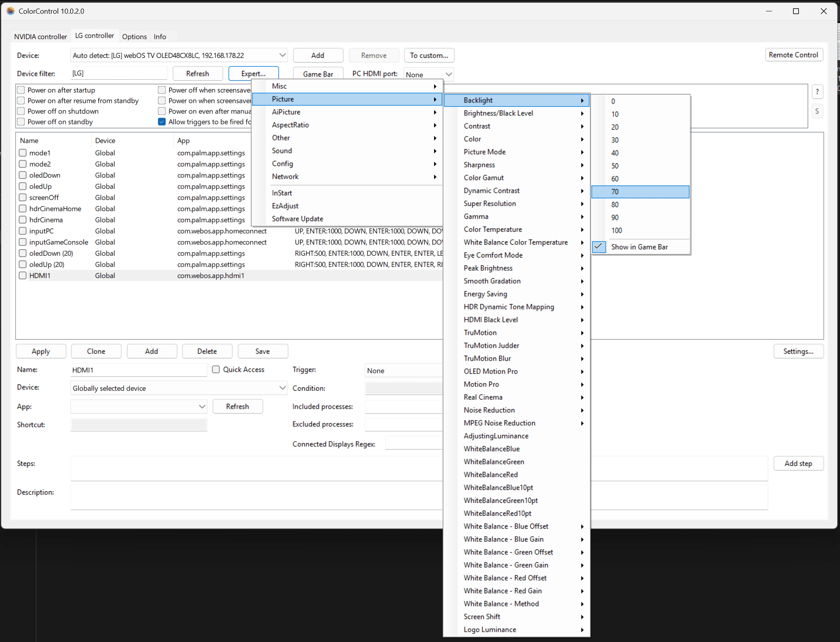Viewport: 840px width, 642px height.
Task: Switch to NVIDIA controller tab
Action: coord(41,36)
